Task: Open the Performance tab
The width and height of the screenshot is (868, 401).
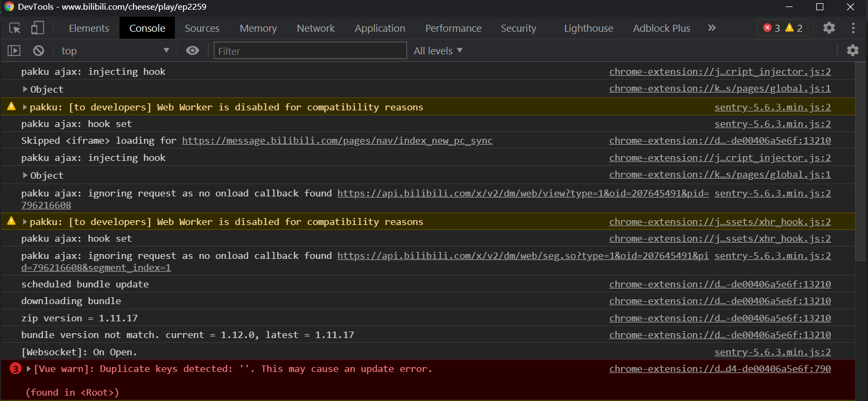Action: click(x=453, y=29)
